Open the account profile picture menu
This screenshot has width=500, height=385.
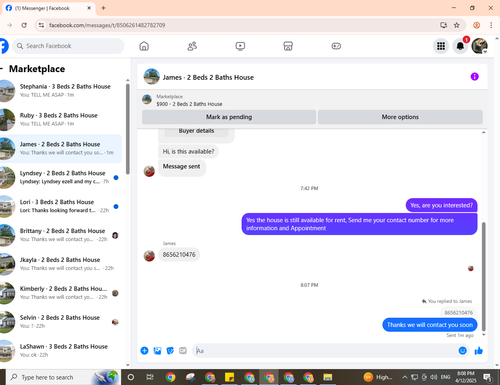pyautogui.click(x=480, y=46)
